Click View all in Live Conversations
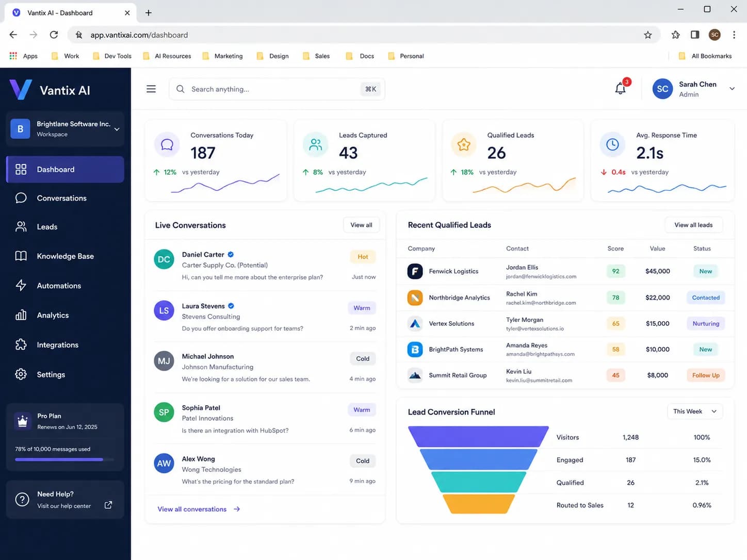This screenshot has height=560, width=747. coord(361,225)
